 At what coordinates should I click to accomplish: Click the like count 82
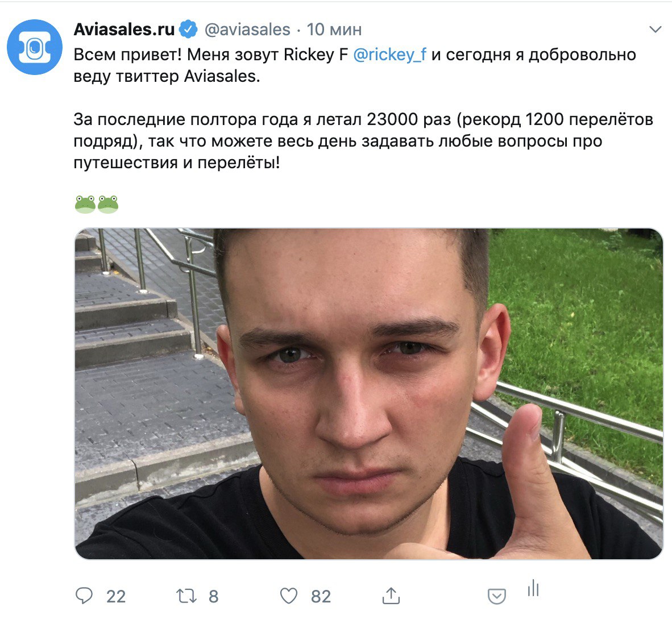click(321, 596)
